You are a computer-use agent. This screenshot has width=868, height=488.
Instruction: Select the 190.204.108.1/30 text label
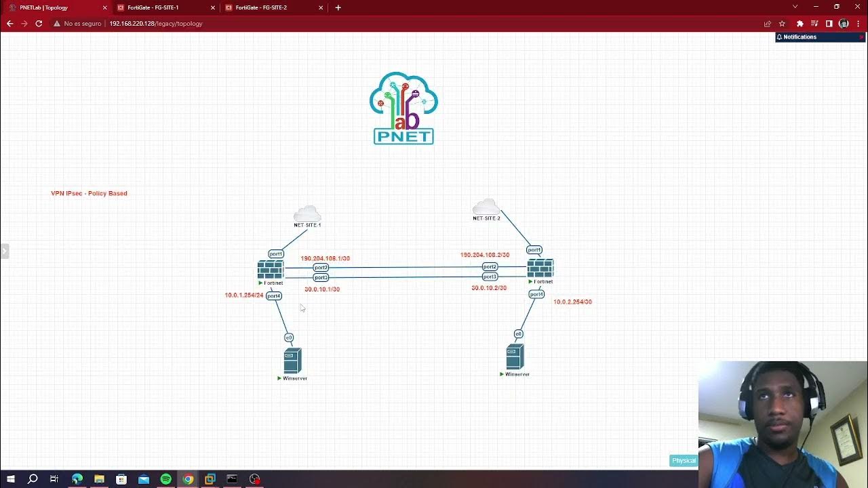click(325, 258)
